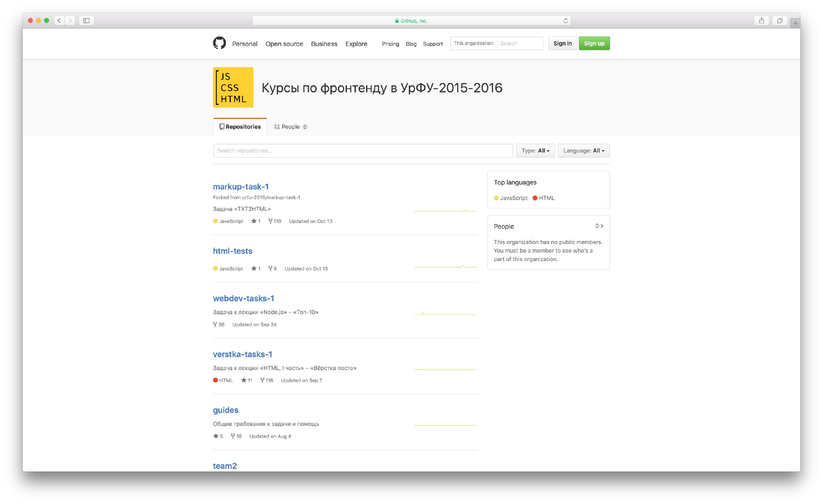Open the Type: All dropdown
Viewport: 823px width, 504px height.
(535, 151)
